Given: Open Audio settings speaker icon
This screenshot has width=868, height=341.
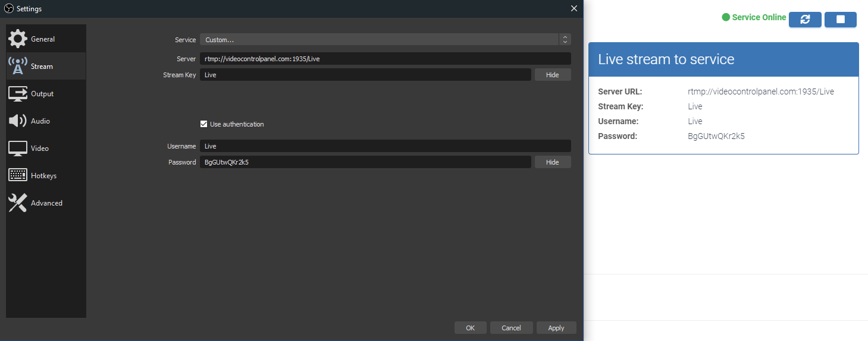Looking at the screenshot, I should [x=17, y=121].
